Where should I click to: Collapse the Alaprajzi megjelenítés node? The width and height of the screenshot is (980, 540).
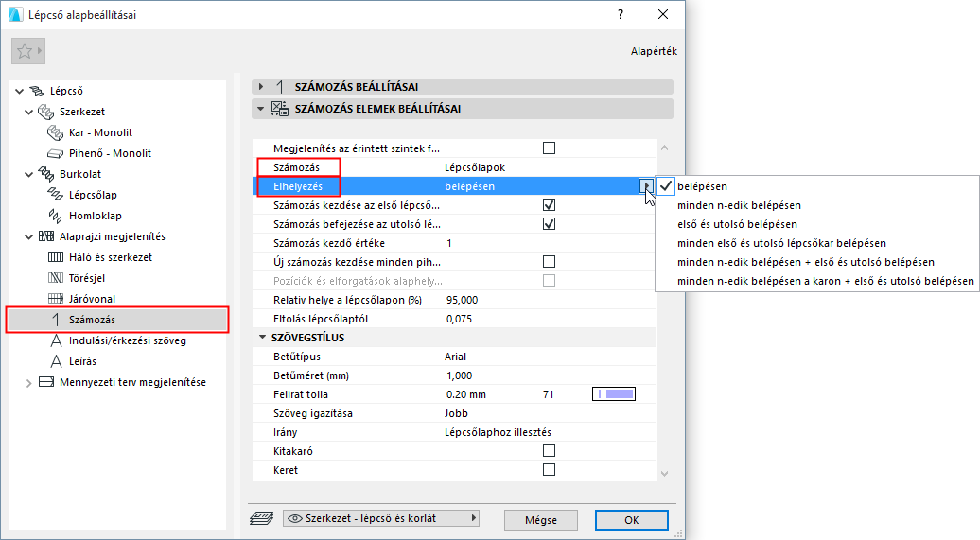28,236
